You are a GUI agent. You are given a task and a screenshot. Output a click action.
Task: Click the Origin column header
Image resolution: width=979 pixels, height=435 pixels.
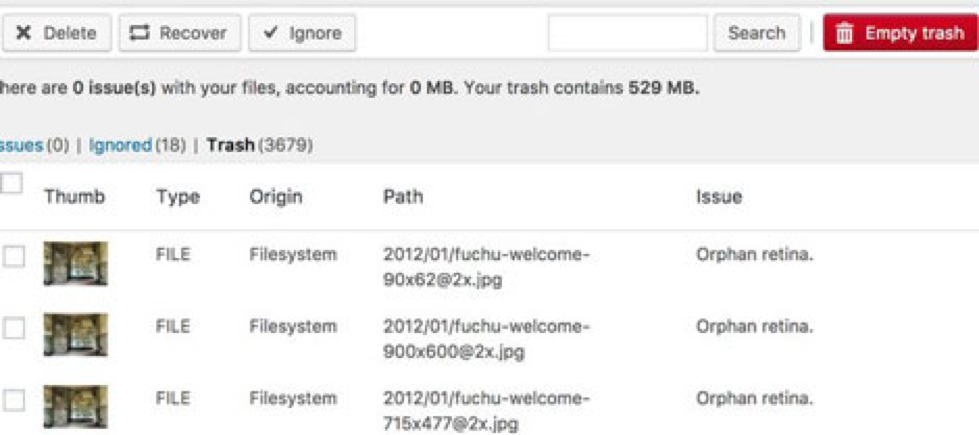[x=276, y=197]
